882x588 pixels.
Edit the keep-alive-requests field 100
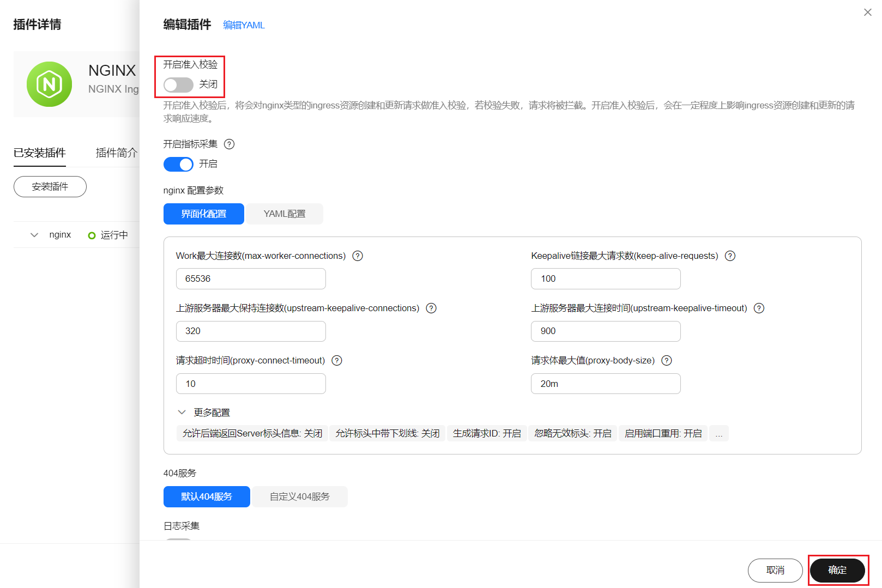point(606,279)
